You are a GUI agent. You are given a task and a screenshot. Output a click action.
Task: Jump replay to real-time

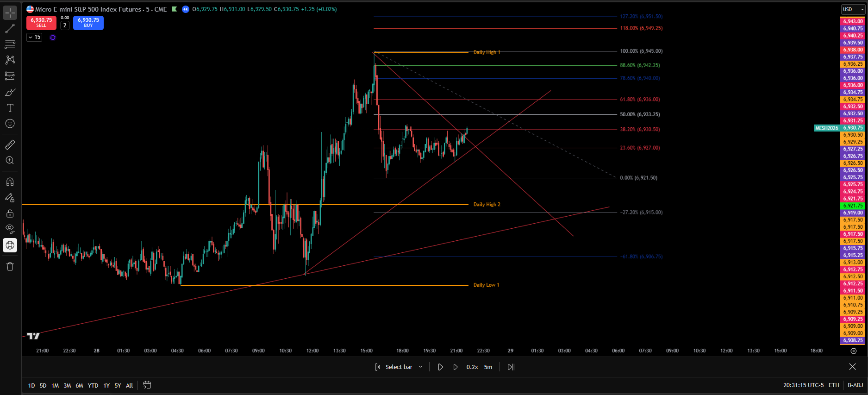[x=511, y=367]
